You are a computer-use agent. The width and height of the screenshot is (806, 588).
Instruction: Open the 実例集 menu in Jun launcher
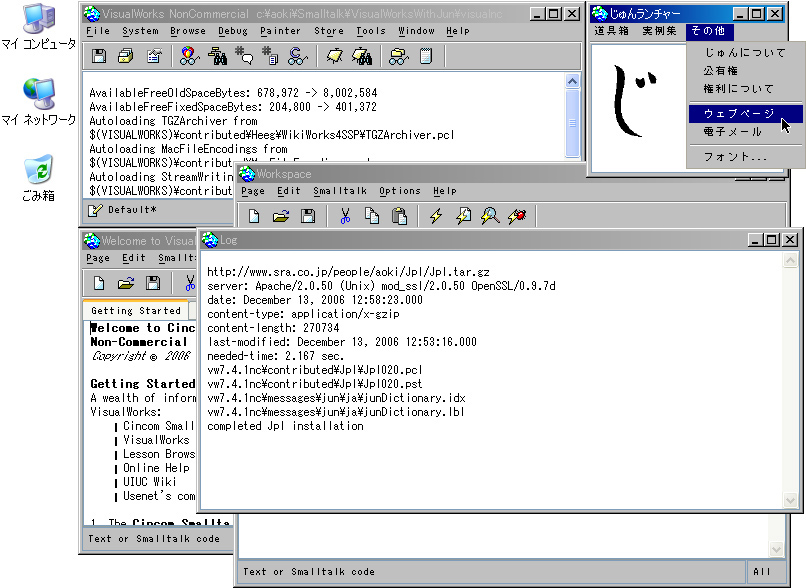pyautogui.click(x=660, y=31)
